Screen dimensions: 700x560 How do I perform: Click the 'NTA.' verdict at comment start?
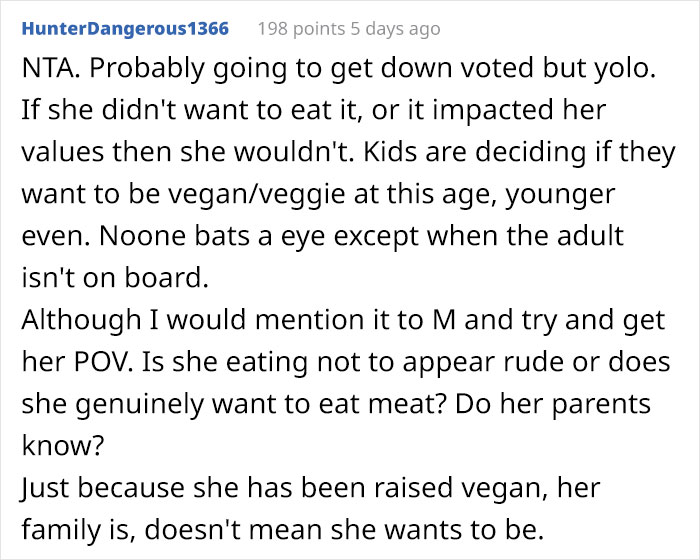point(51,68)
